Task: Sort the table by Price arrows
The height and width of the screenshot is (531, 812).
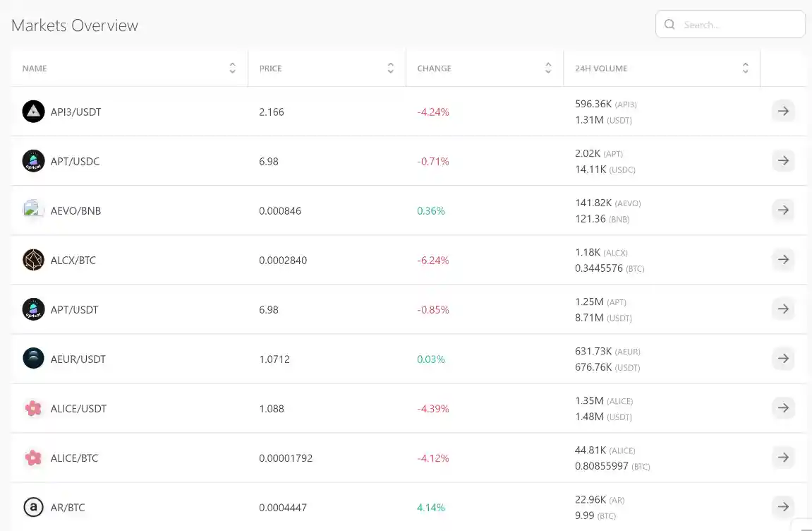Action: 390,68
